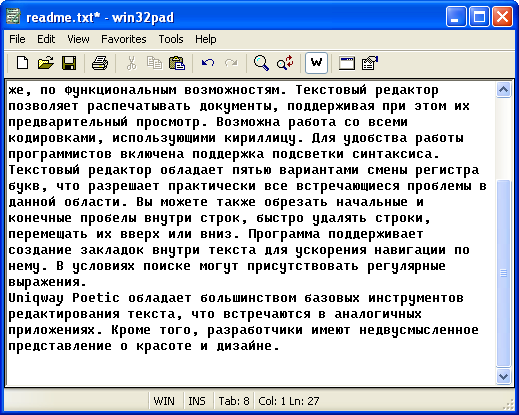
Task: Open options with the settings checklist icon
Action: pyautogui.click(x=370, y=63)
